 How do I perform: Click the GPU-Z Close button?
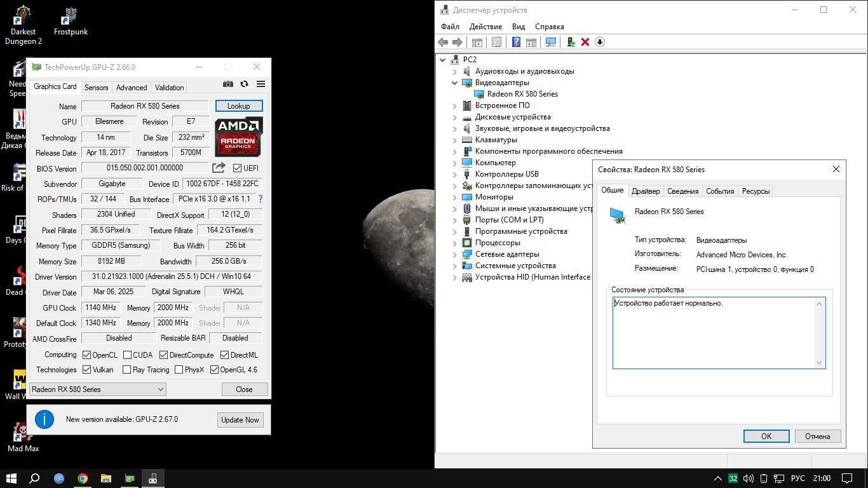pos(245,390)
